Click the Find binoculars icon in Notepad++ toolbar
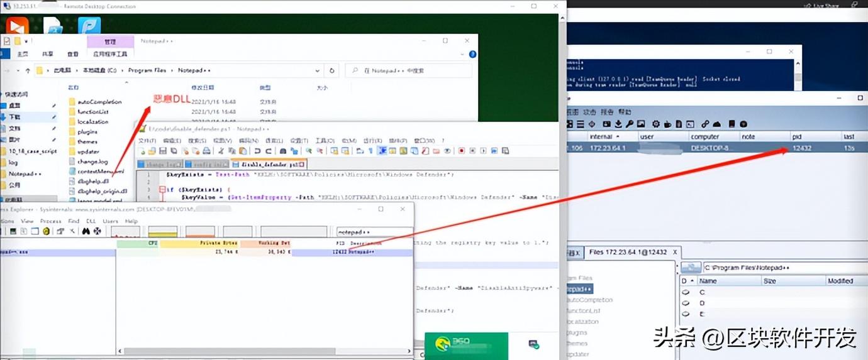Screen dimensions: 868x360 coord(282,151)
